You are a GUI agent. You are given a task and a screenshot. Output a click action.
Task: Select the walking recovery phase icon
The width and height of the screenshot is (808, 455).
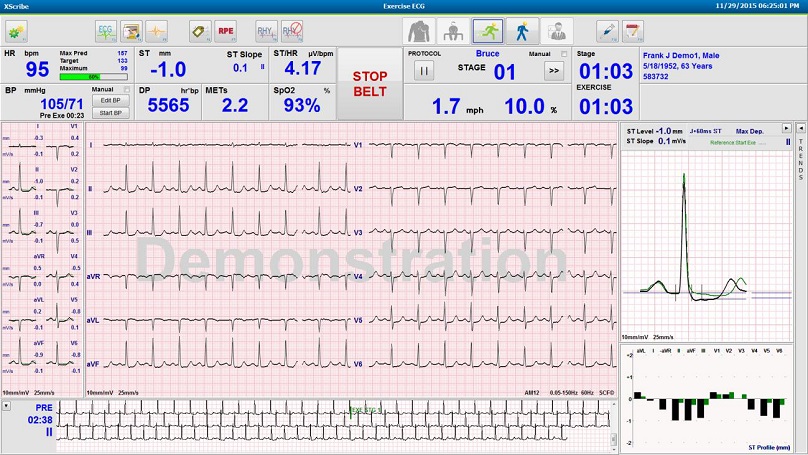coord(522,30)
